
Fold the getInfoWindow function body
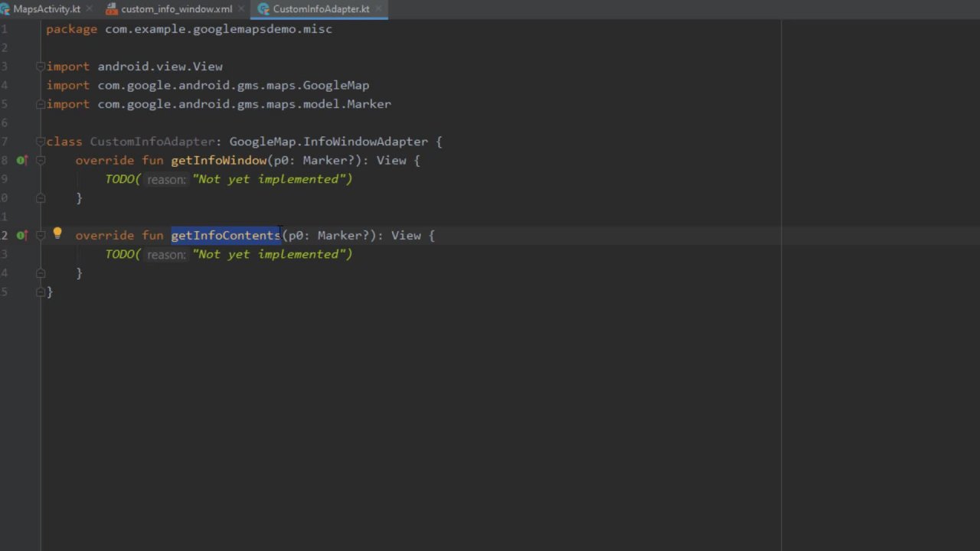41,161
